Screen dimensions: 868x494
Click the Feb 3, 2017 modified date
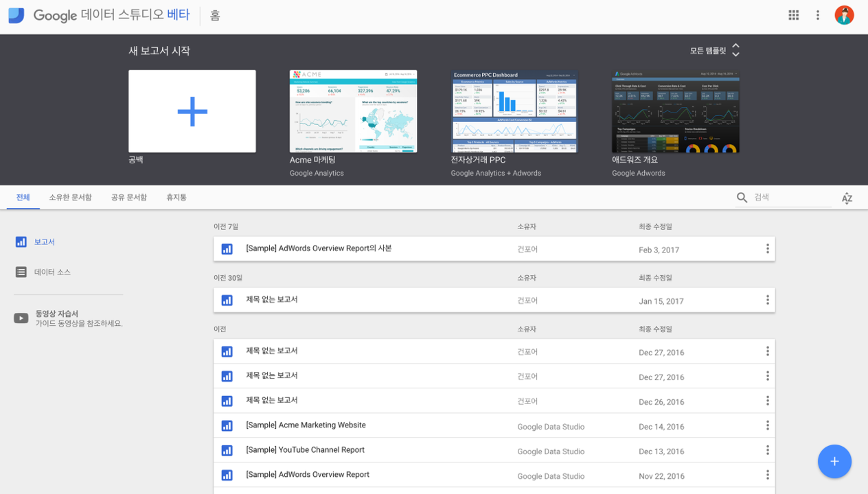[659, 250]
